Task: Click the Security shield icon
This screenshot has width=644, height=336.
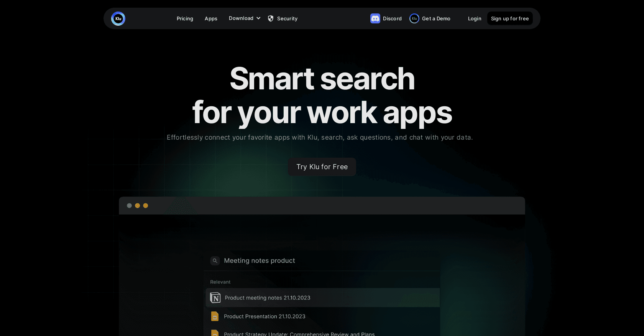Action: [271, 18]
